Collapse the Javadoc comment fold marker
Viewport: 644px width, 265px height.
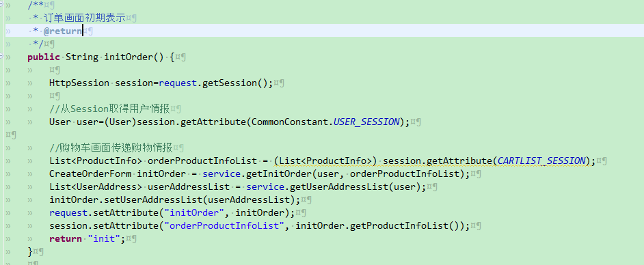[x=1, y=3]
